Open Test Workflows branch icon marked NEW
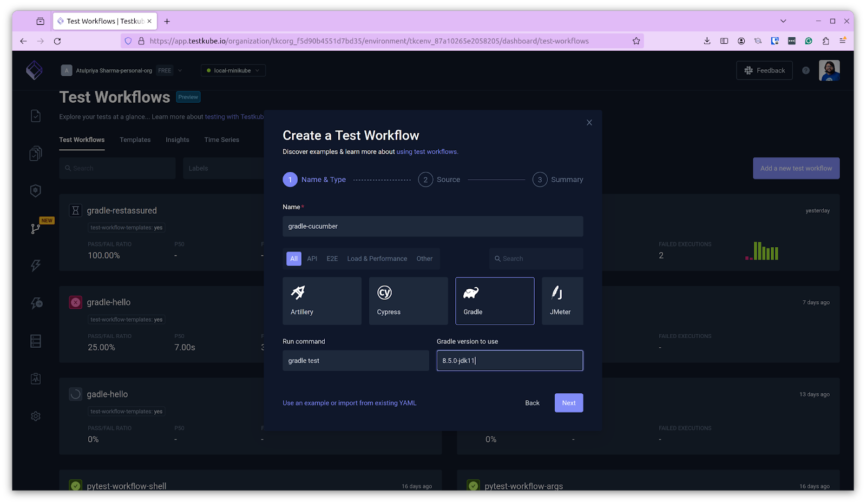 pos(36,228)
